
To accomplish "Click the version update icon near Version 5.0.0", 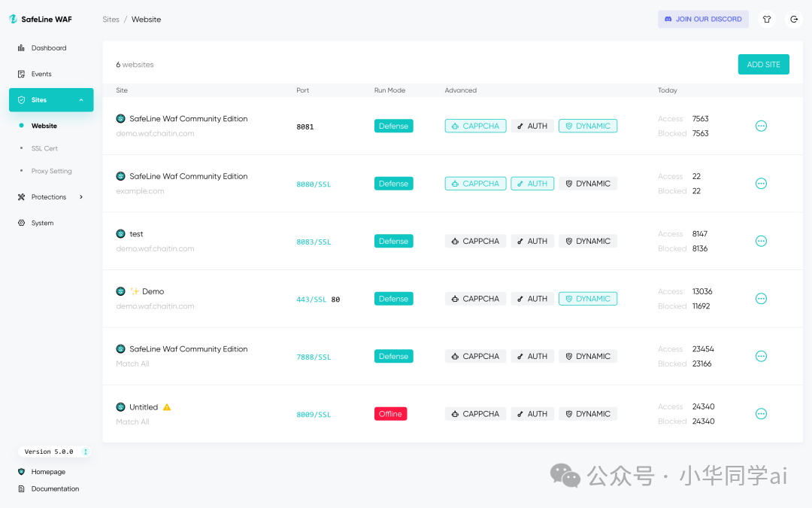I will (85, 452).
